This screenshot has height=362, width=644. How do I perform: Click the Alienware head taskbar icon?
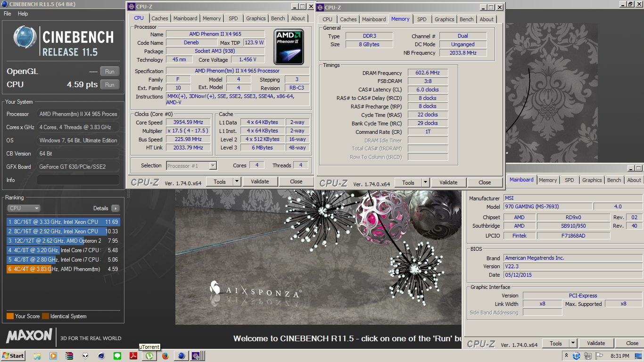pos(85,356)
